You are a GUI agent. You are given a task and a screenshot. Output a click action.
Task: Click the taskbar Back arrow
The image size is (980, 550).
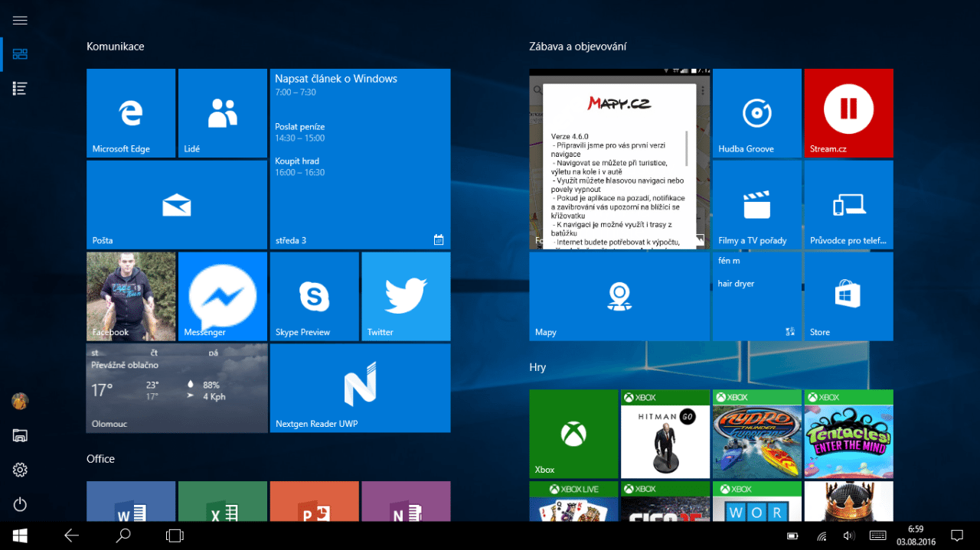(x=71, y=535)
